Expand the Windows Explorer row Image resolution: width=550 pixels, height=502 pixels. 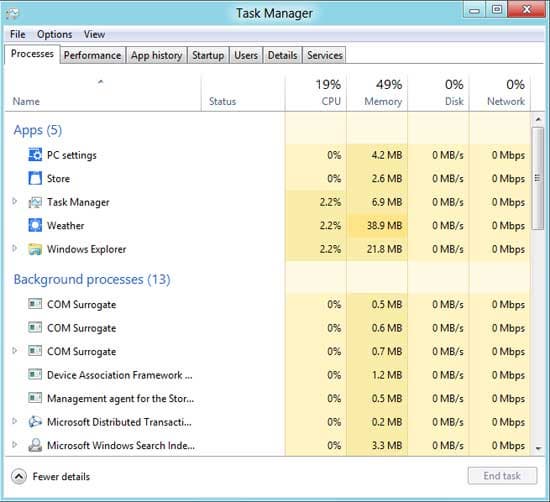pyautogui.click(x=14, y=248)
